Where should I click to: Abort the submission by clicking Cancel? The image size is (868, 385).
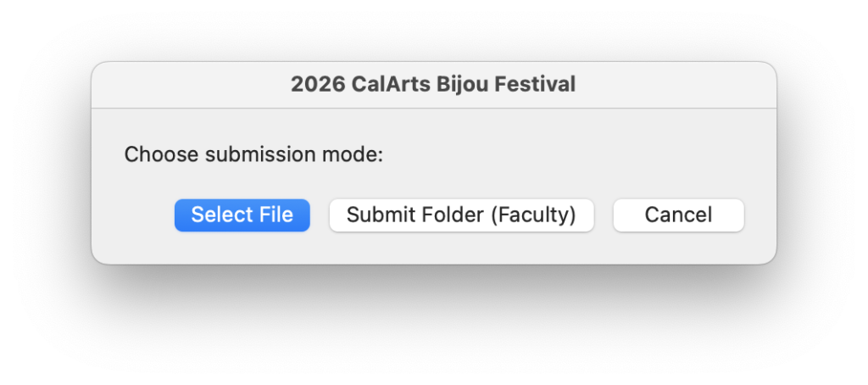tap(678, 215)
